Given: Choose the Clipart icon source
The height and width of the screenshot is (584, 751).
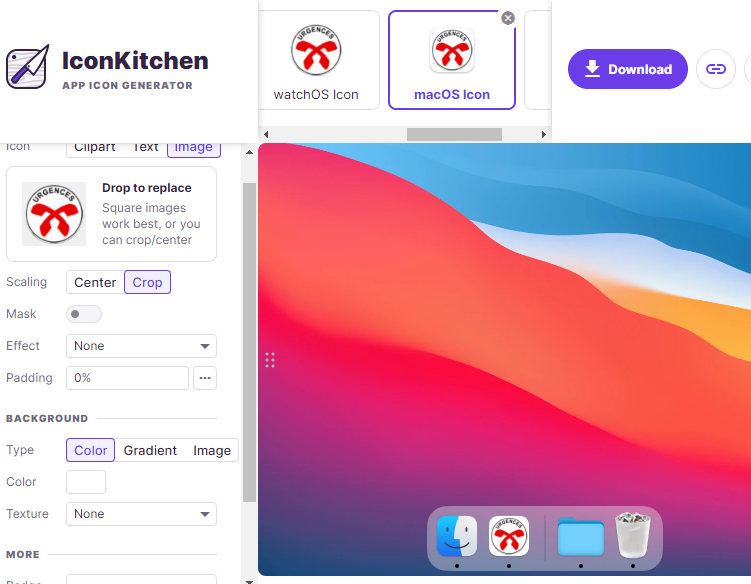Looking at the screenshot, I should 94,147.
